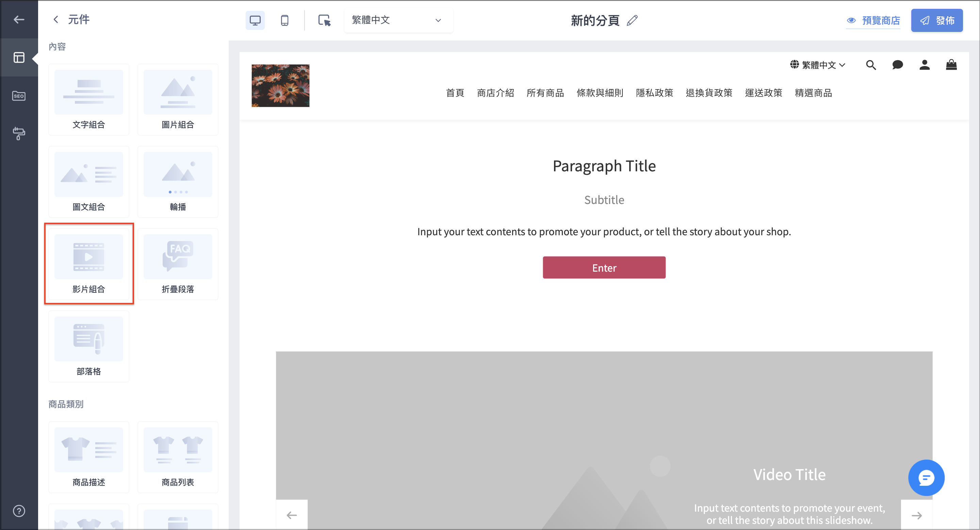The width and height of the screenshot is (980, 530).
Task: Add the 圖文組合 image-text component
Action: coord(88,182)
